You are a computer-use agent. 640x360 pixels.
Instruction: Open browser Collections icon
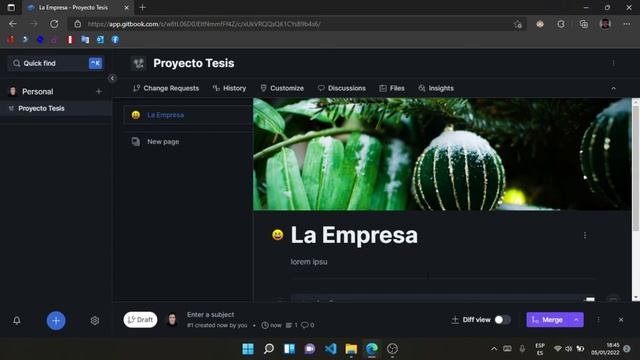(x=584, y=24)
